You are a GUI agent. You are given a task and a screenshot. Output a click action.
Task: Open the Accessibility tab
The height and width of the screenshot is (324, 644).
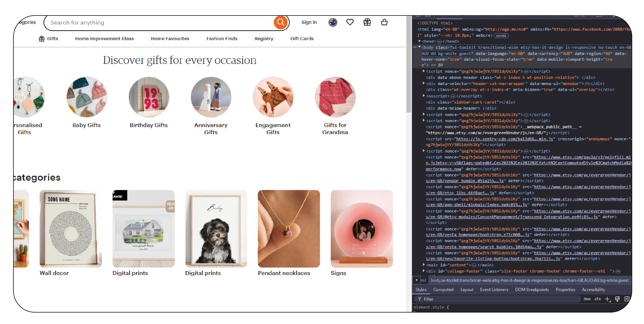point(593,290)
